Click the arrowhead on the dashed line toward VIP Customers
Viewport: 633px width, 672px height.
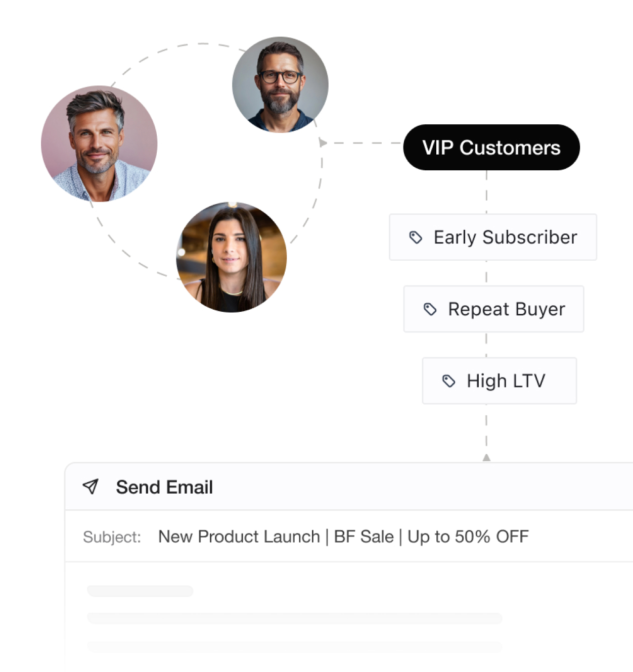pos(323,143)
